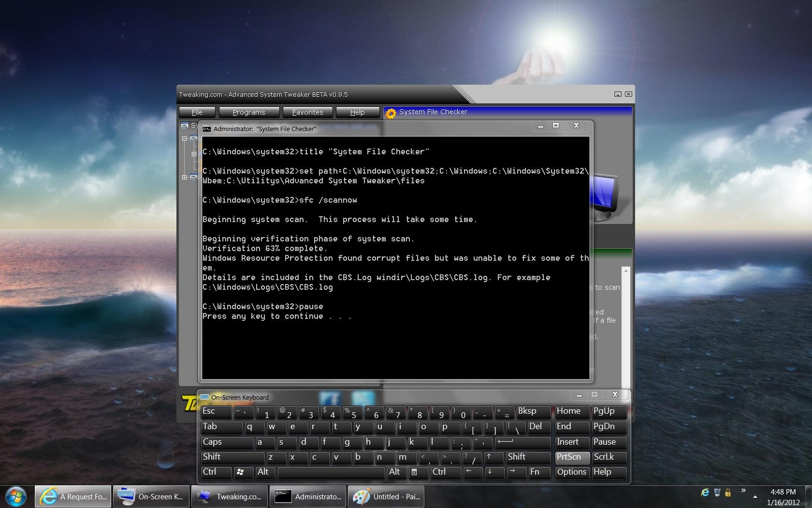Open the Programs menu
Image resolution: width=812 pixels, height=508 pixels.
pyautogui.click(x=249, y=112)
